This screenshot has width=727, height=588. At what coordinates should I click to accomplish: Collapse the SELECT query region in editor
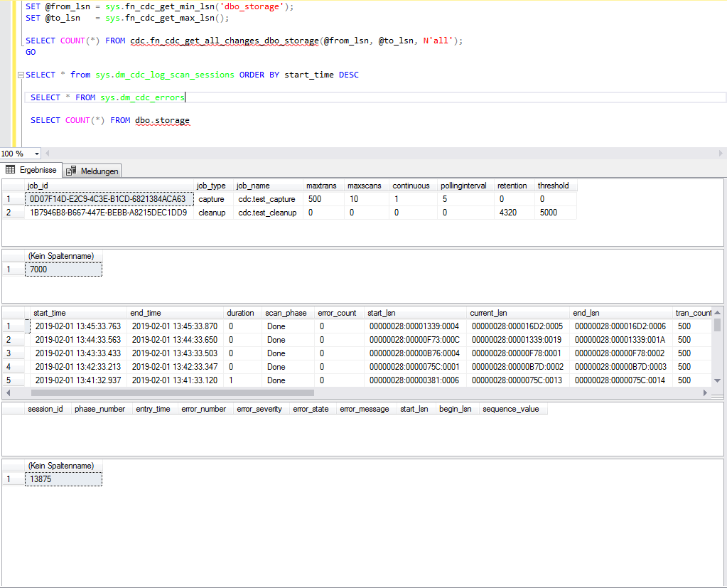pos(21,75)
